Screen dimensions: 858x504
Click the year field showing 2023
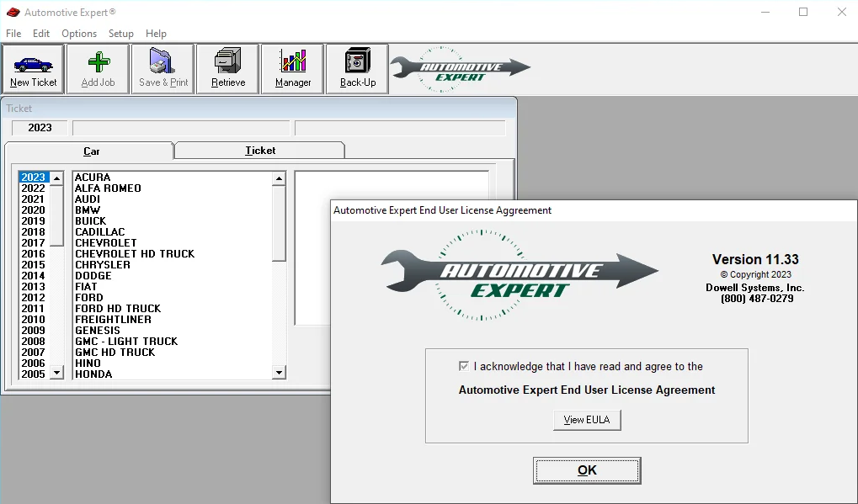[40, 128]
